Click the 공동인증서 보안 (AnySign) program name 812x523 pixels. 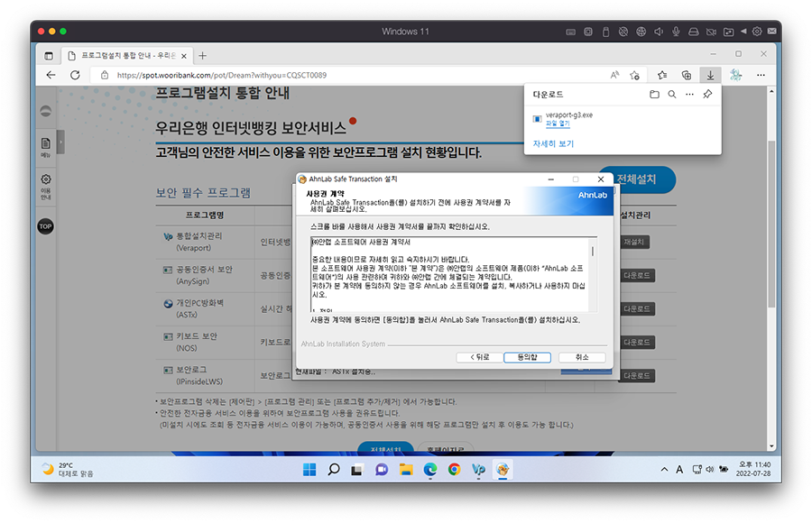point(204,276)
